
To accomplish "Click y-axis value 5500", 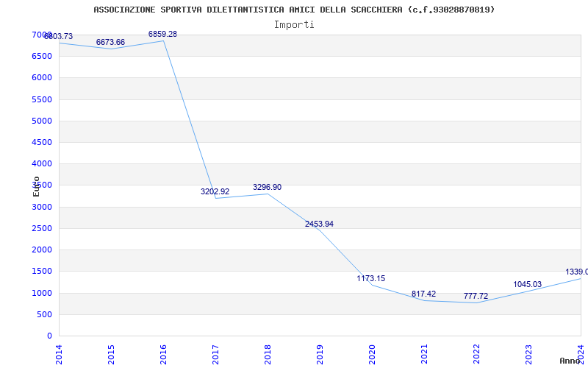I will tap(42, 99).
